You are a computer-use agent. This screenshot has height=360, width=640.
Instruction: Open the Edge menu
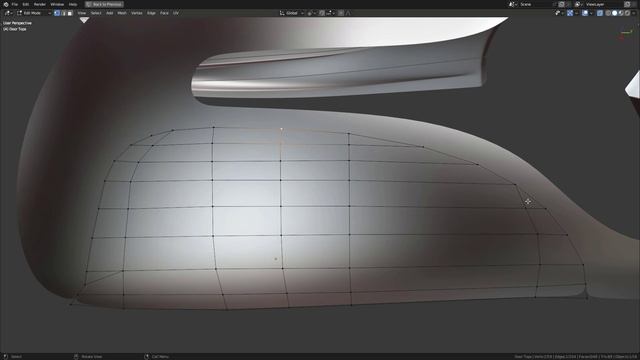tap(151, 13)
